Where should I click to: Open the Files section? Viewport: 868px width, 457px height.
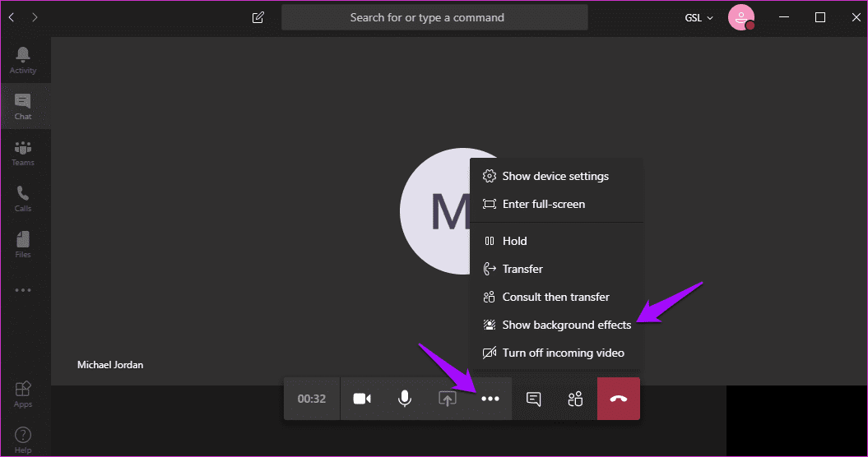point(23,245)
